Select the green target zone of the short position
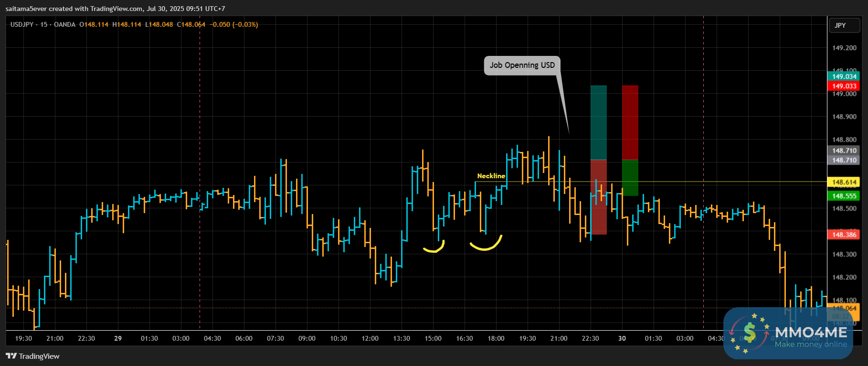Viewport: 868px width, 366px height. pos(630,178)
